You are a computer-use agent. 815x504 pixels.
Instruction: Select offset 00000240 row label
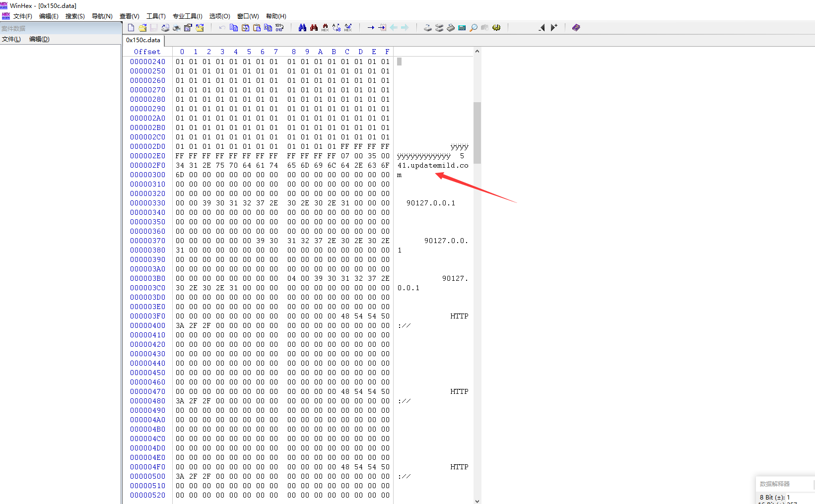[148, 62]
